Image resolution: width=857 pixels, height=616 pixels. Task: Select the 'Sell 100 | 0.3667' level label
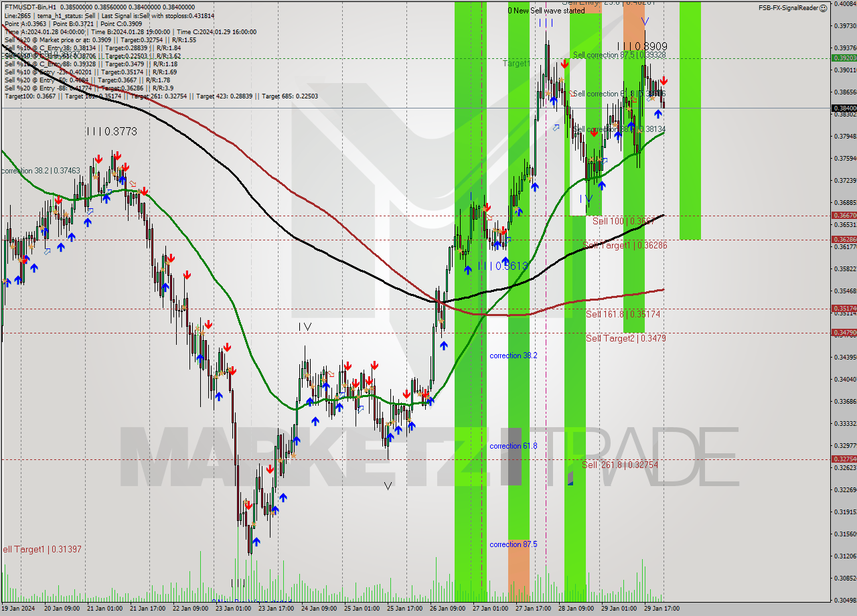point(623,221)
